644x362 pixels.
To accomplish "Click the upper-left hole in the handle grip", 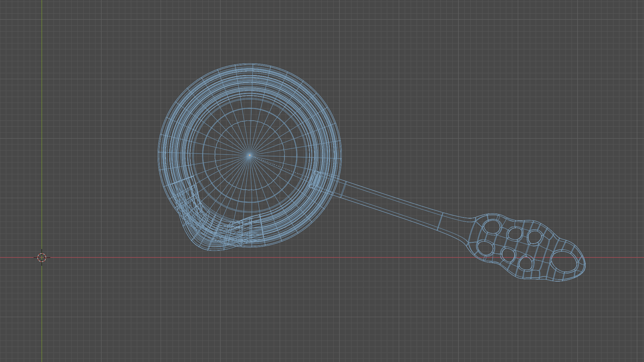I will pos(492,227).
